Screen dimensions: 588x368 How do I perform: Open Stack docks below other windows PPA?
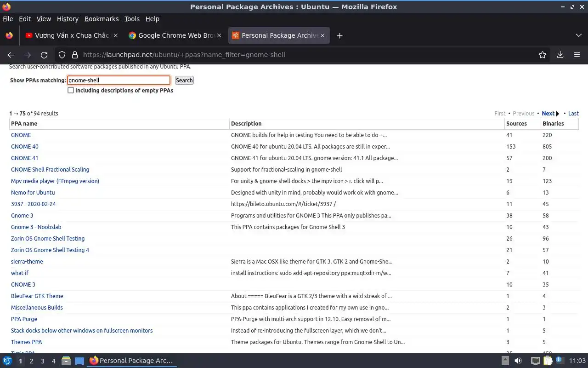click(82, 331)
